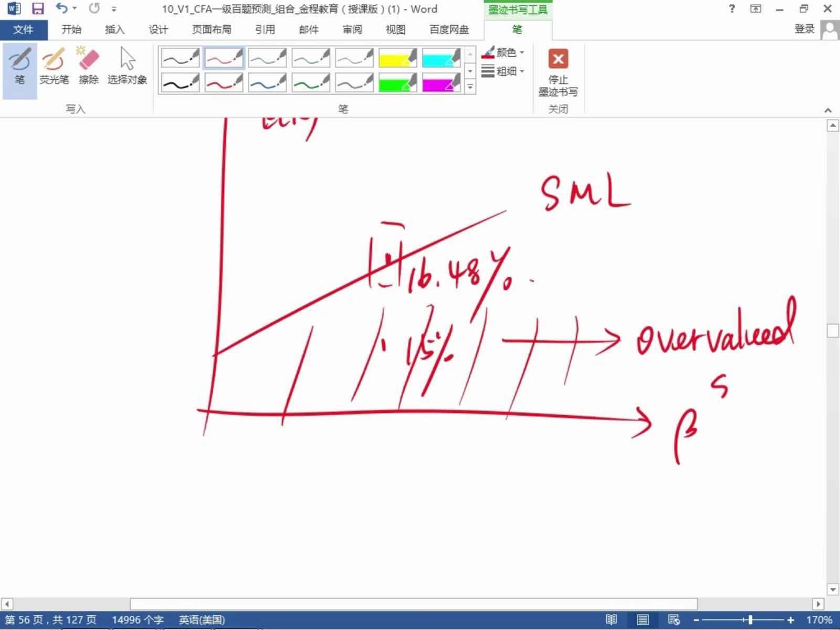Image resolution: width=840 pixels, height=630 pixels.
Task: Activate the Eraser tool
Action: click(88, 66)
